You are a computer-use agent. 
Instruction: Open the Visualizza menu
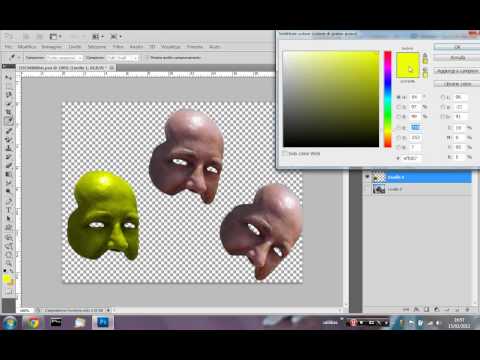tap(171, 47)
